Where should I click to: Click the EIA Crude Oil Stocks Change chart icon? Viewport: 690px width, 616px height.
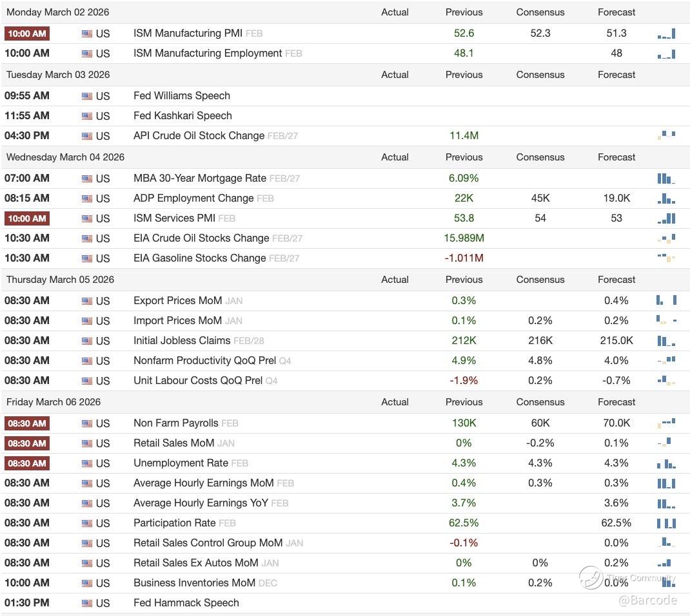[x=666, y=238]
